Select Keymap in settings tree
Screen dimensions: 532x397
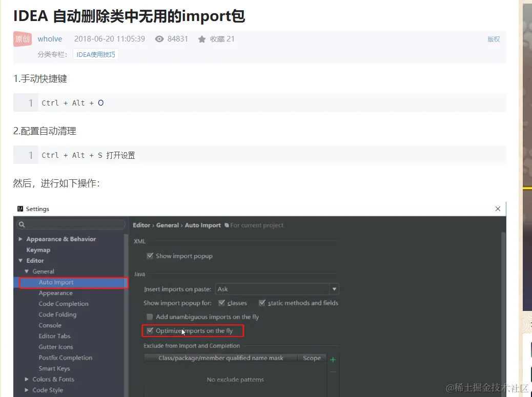pos(38,250)
